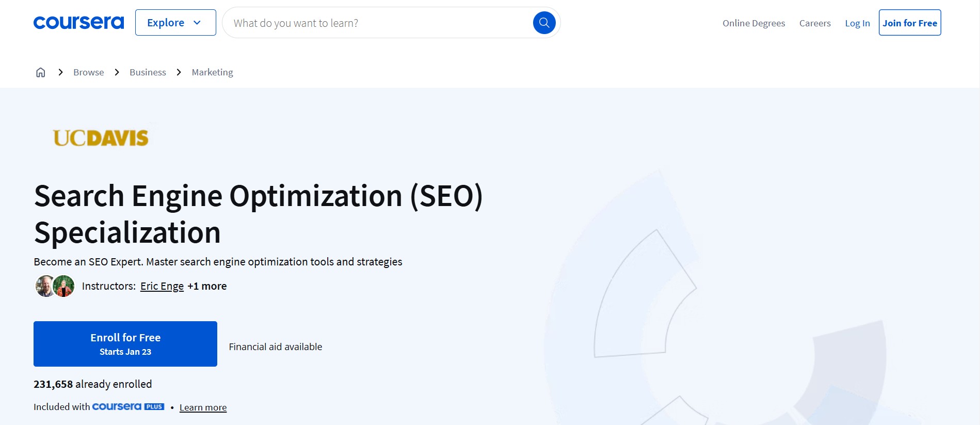This screenshot has height=425, width=980.
Task: Click the first instructor's avatar photo
Action: coord(45,286)
